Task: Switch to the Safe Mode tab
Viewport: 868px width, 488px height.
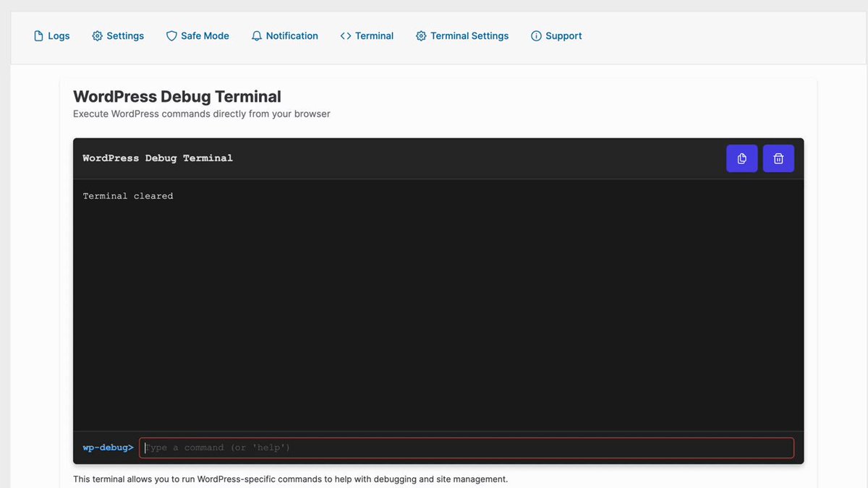Action: (197, 36)
